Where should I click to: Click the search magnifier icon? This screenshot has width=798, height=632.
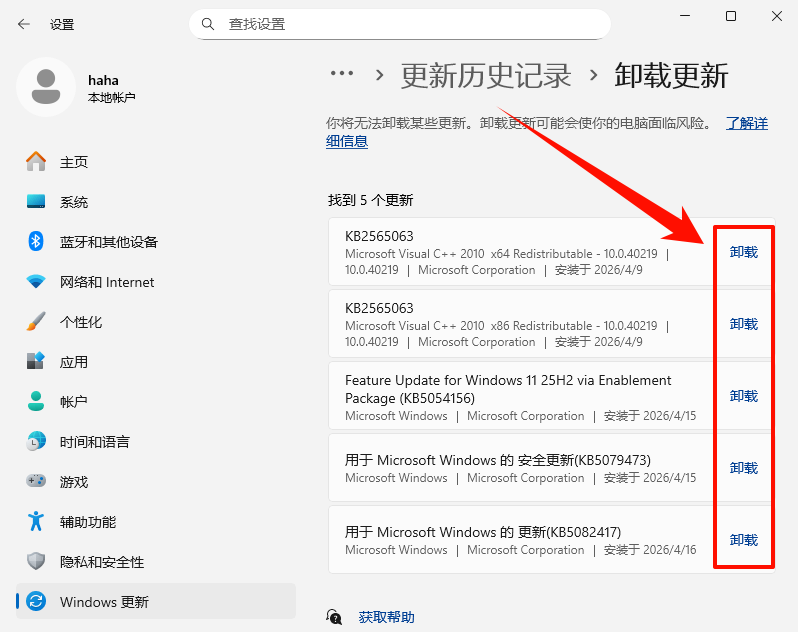coord(208,24)
